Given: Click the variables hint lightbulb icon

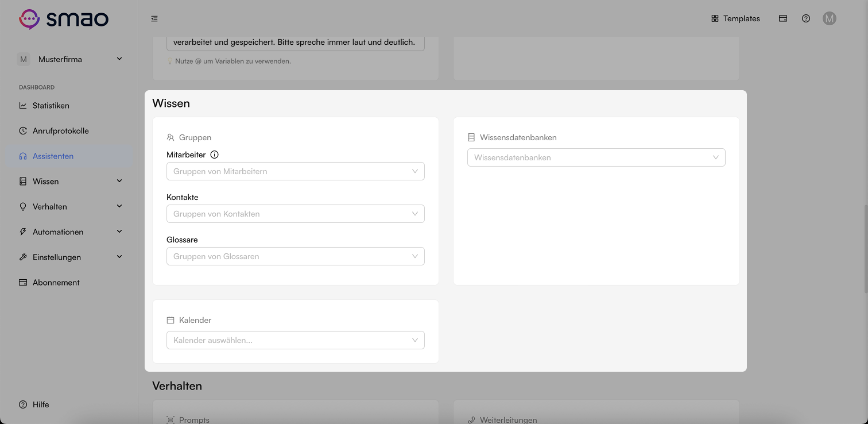Looking at the screenshot, I should [170, 61].
